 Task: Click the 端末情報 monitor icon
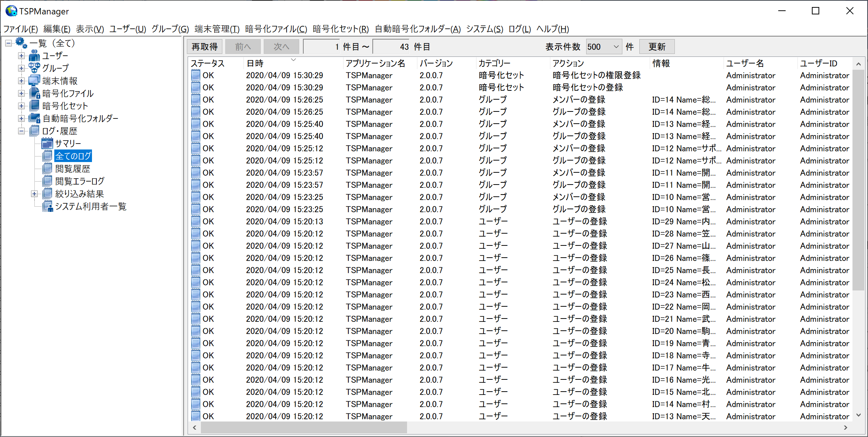tap(34, 81)
